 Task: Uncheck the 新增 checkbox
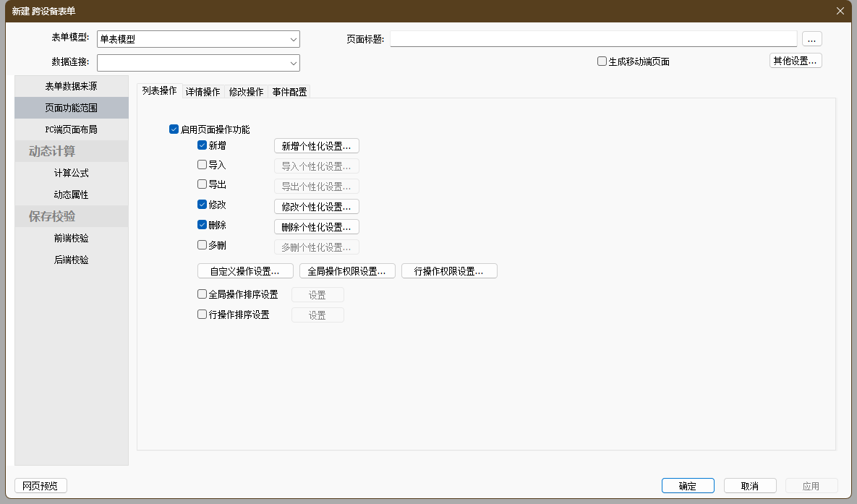click(202, 145)
